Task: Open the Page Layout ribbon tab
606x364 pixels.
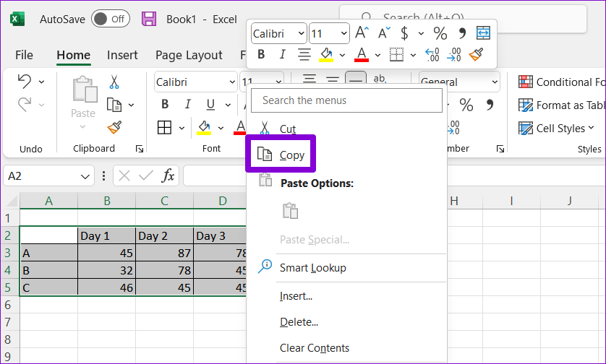Action: pos(189,55)
